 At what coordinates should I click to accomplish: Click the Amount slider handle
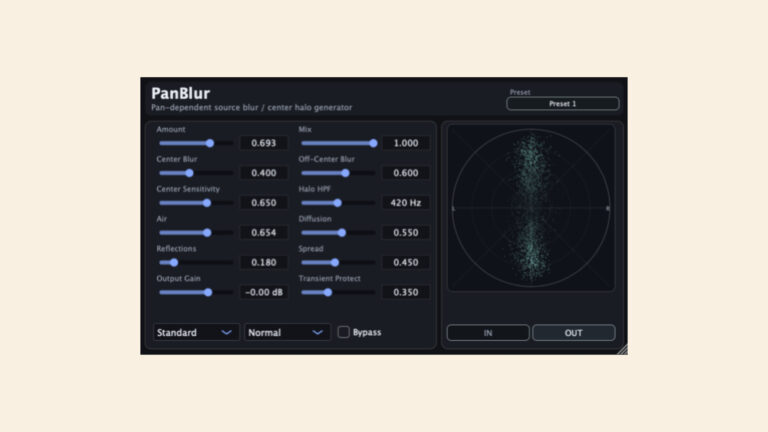(x=210, y=143)
